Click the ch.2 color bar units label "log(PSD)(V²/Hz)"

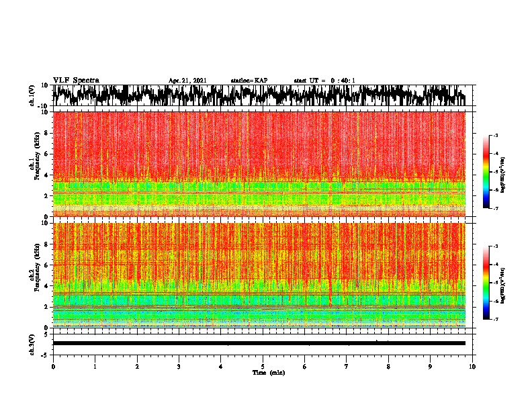click(503, 285)
